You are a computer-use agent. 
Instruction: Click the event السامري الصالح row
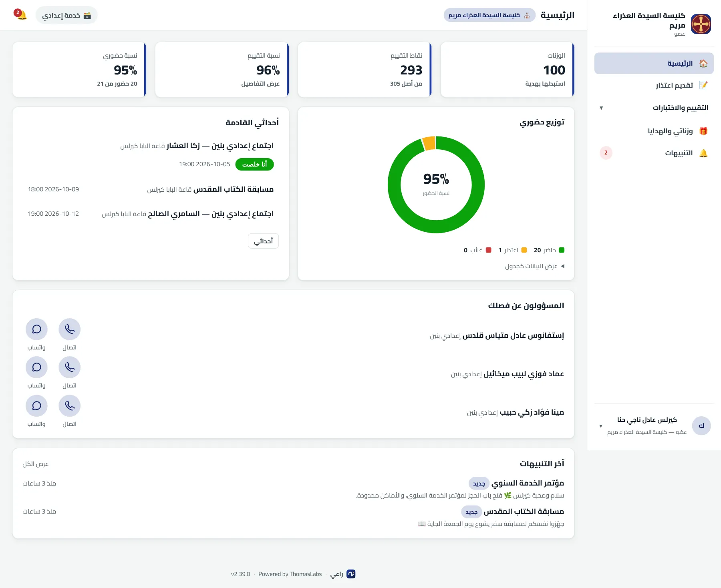(151, 214)
